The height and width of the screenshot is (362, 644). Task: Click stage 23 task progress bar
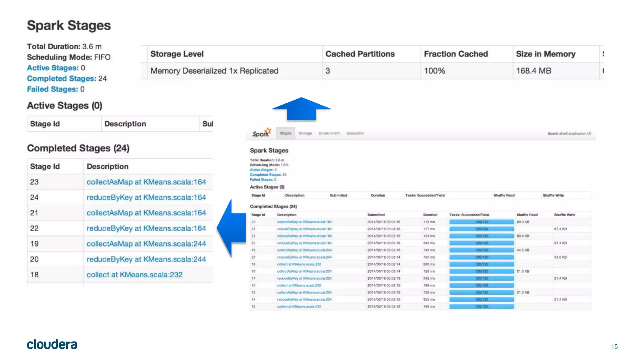[481, 222]
